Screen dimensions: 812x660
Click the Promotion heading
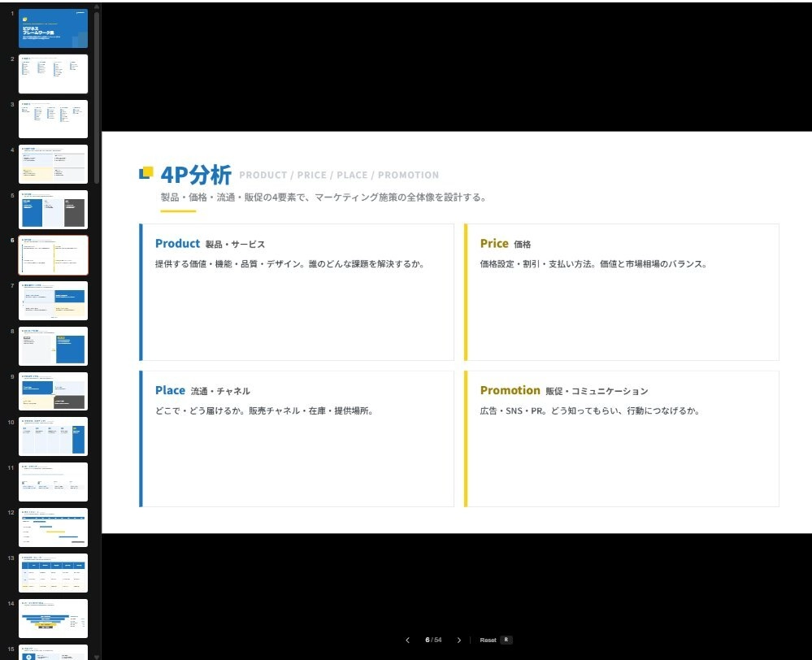(510, 390)
